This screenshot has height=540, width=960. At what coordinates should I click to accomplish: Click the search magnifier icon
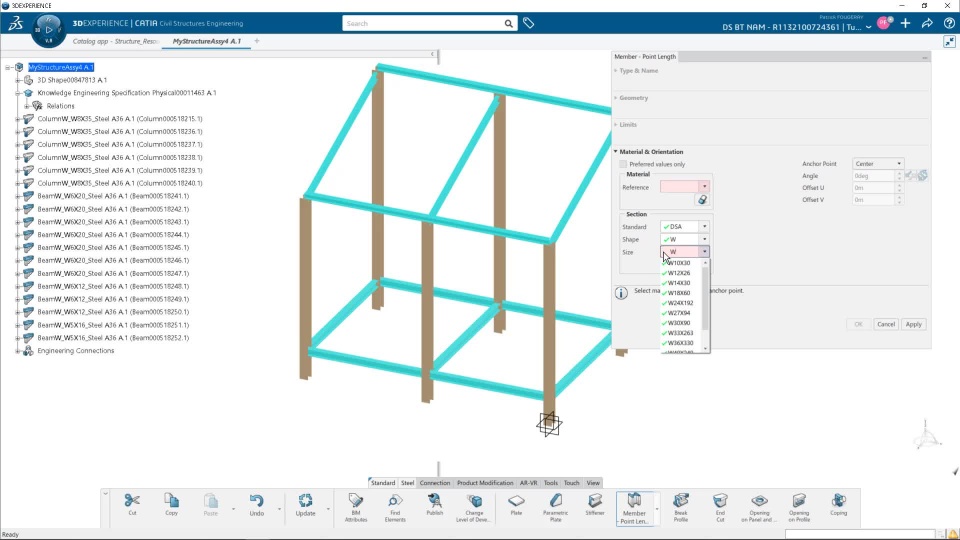(x=508, y=24)
